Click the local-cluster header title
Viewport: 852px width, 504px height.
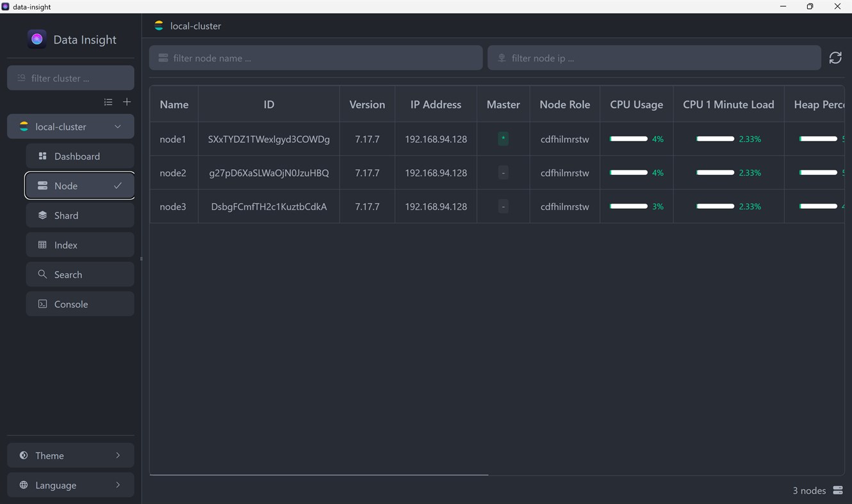click(x=195, y=26)
